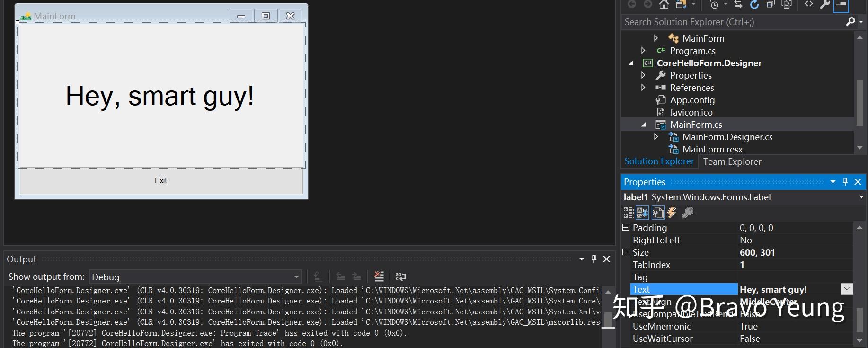Click the pin icon on Properties panel
Image resolution: width=868 pixels, height=348 pixels.
click(x=845, y=182)
